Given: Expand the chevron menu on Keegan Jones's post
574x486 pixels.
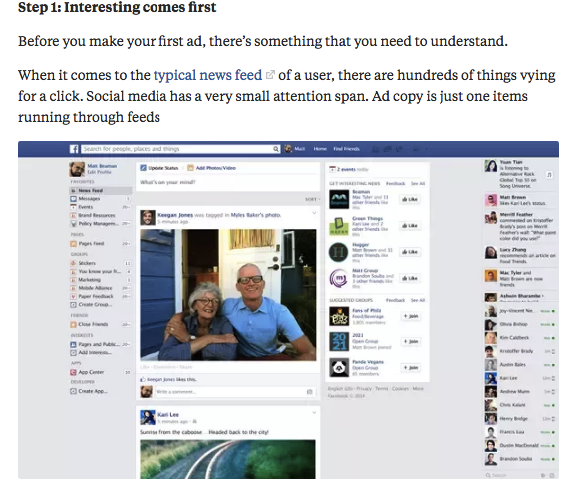Looking at the screenshot, I should [x=314, y=213].
